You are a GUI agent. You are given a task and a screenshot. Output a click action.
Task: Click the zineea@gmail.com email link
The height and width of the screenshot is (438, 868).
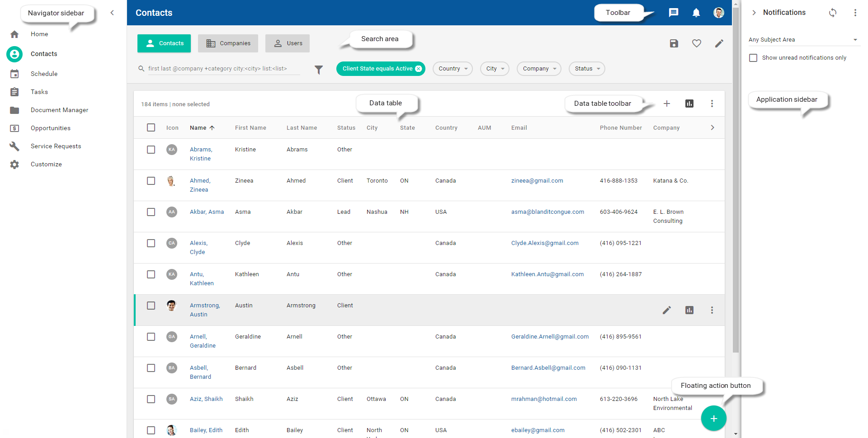click(x=537, y=181)
